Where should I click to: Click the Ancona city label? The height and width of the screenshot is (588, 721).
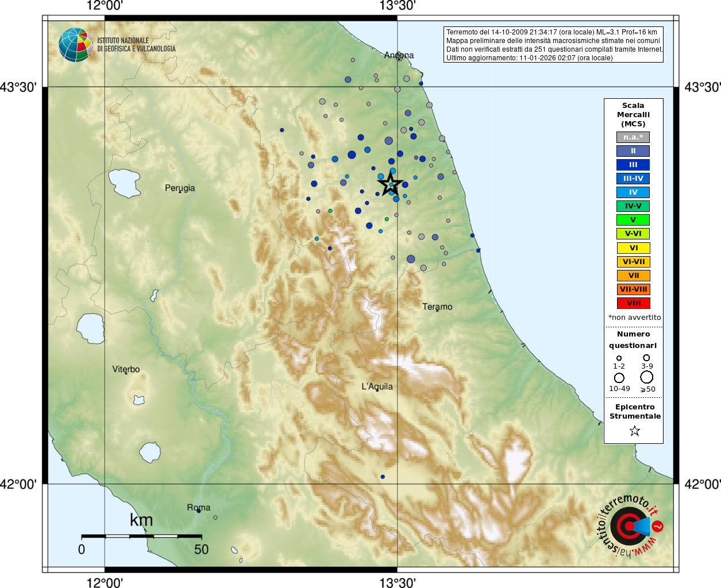(x=399, y=55)
